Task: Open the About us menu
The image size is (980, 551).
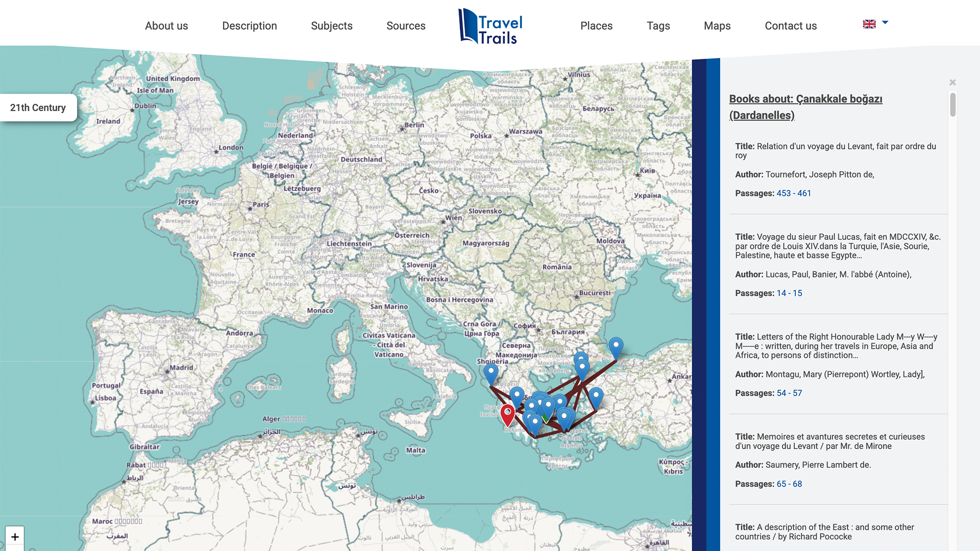Action: pos(167,26)
